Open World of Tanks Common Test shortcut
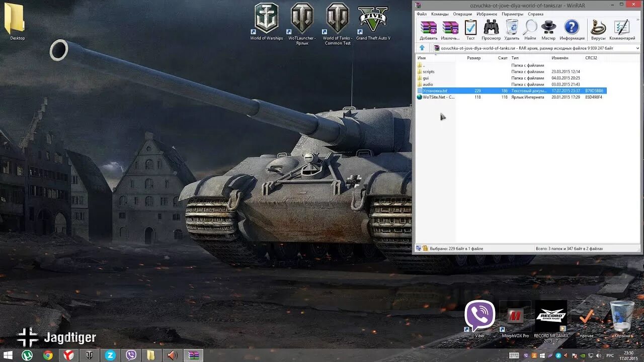Image resolution: width=644 pixels, height=362 pixels. 337,24
